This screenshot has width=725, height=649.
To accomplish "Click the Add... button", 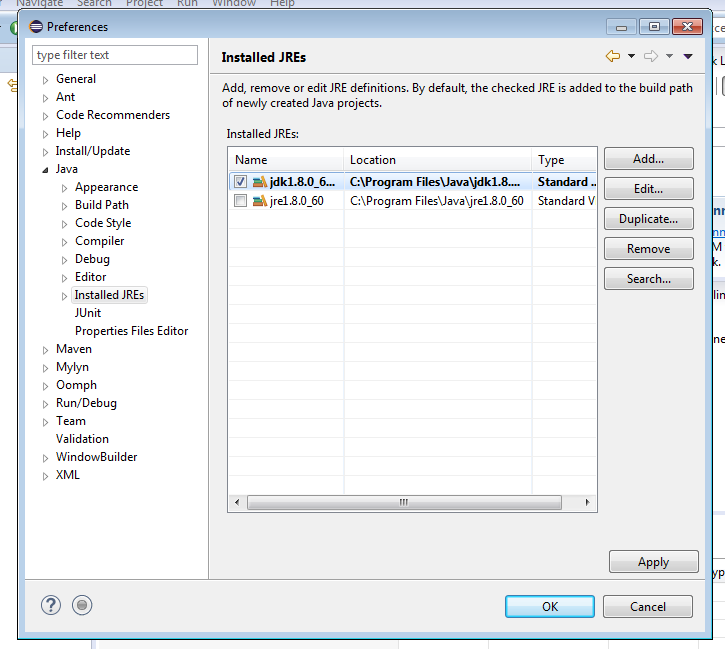I will pos(648,159).
